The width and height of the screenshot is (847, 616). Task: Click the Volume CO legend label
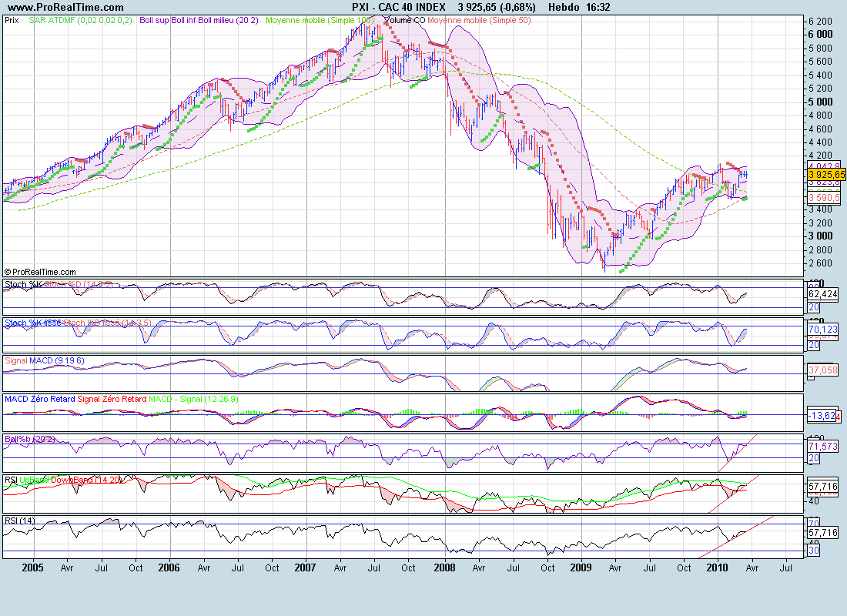point(404,21)
